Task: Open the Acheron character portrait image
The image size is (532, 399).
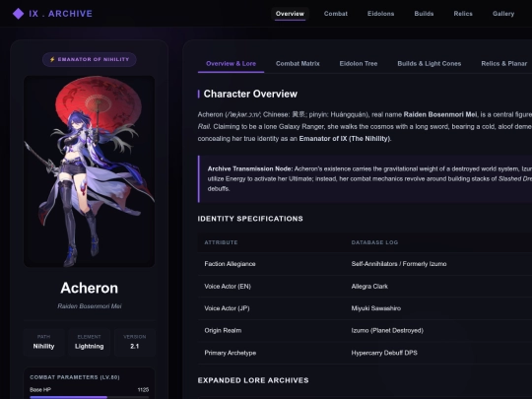Action: click(x=90, y=171)
